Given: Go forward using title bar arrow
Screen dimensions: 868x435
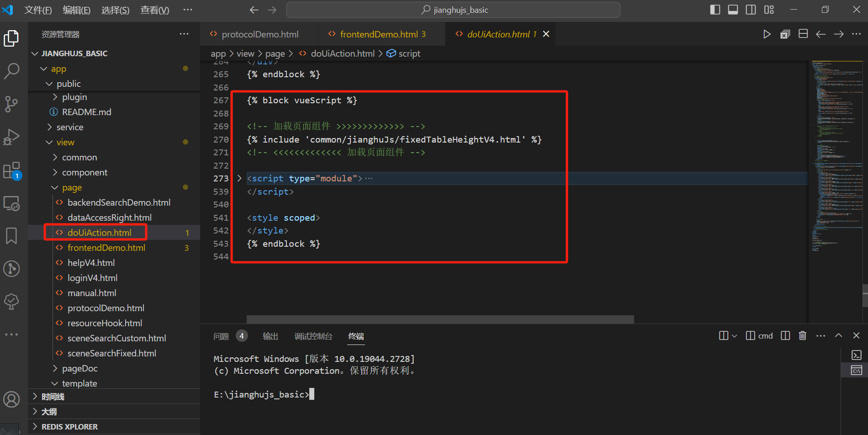Looking at the screenshot, I should (272, 10).
